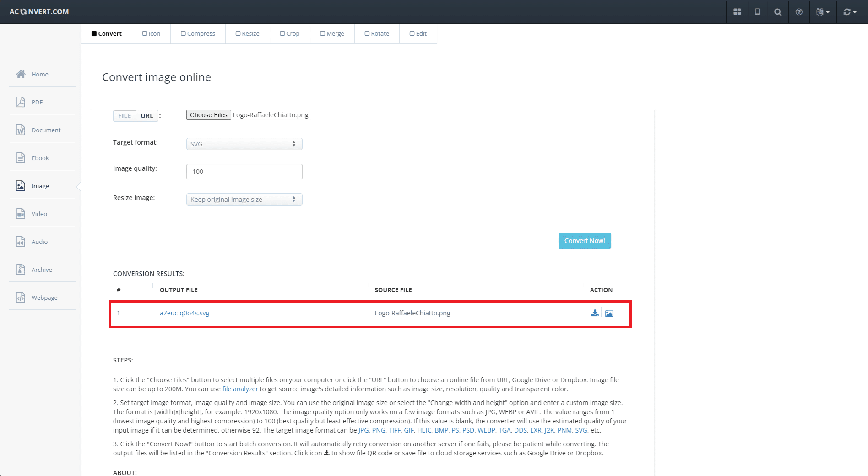The height and width of the screenshot is (476, 868).
Task: Click the TGA format link
Action: pyautogui.click(x=505, y=430)
